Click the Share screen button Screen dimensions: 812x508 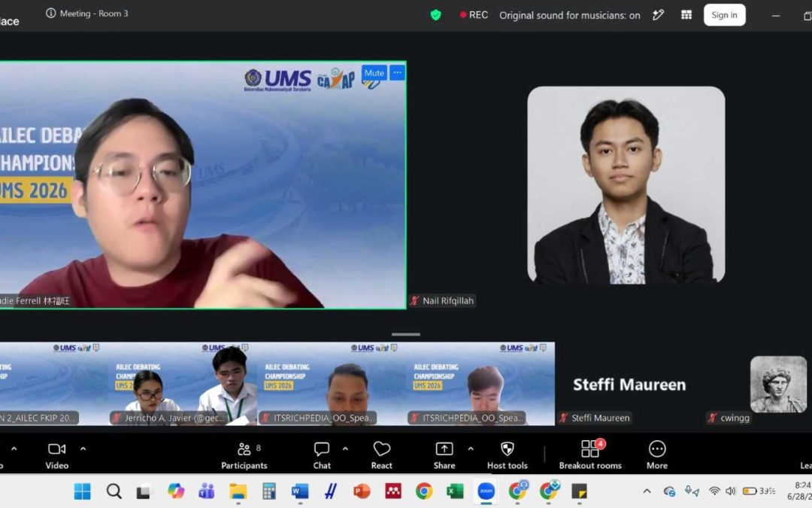(x=444, y=455)
